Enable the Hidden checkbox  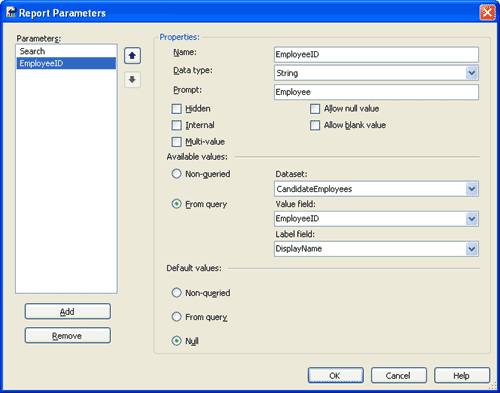coord(176,109)
